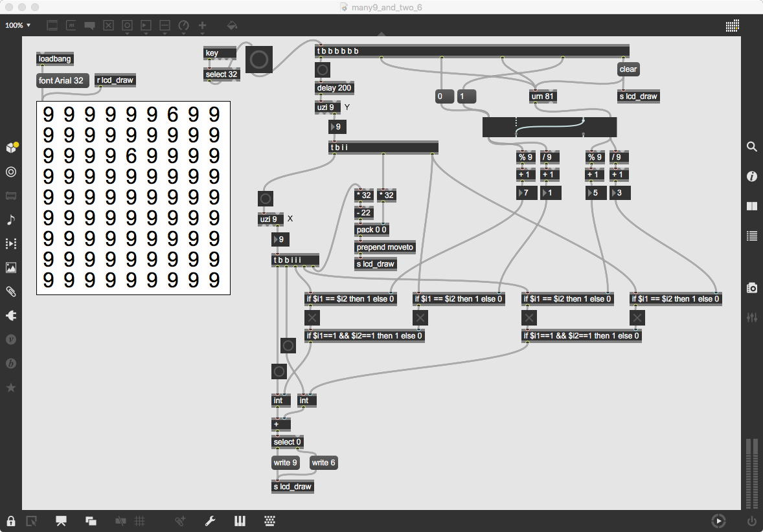Select the 'select 32' object
The height and width of the screenshot is (532, 763).
pos(222,74)
